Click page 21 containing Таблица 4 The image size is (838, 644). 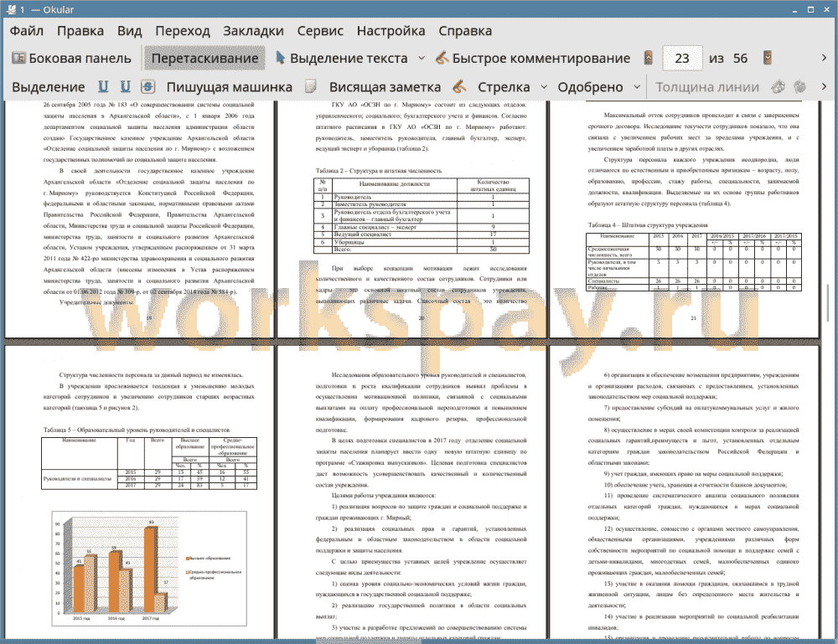point(685,219)
